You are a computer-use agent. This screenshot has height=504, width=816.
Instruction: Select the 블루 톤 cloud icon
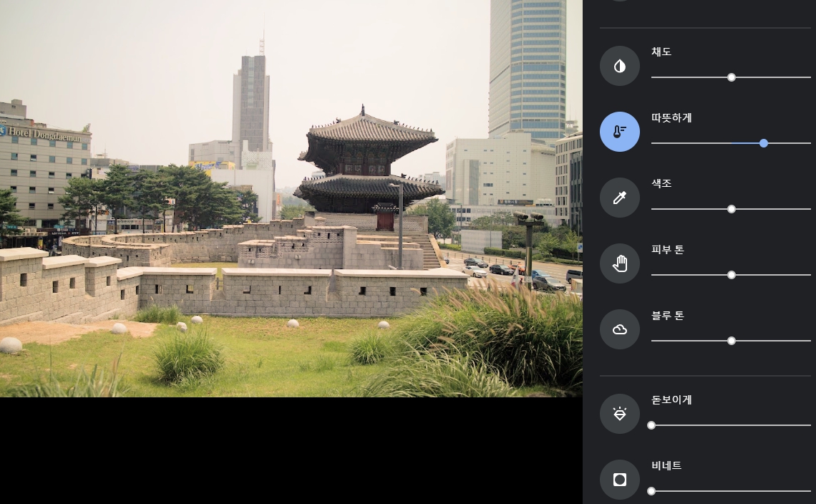click(x=619, y=329)
